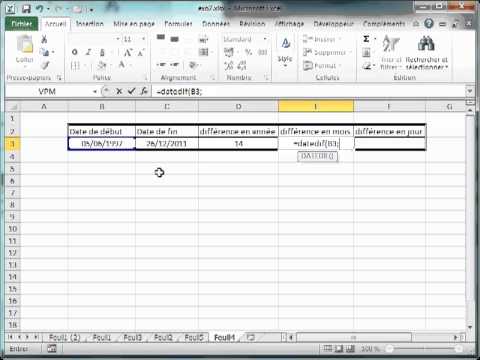Click the Name Box showing VPM
Screen dimensions: 480x360
(x=48, y=91)
